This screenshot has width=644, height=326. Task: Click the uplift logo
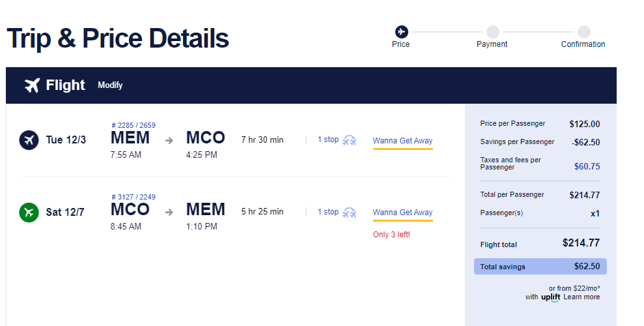(551, 297)
